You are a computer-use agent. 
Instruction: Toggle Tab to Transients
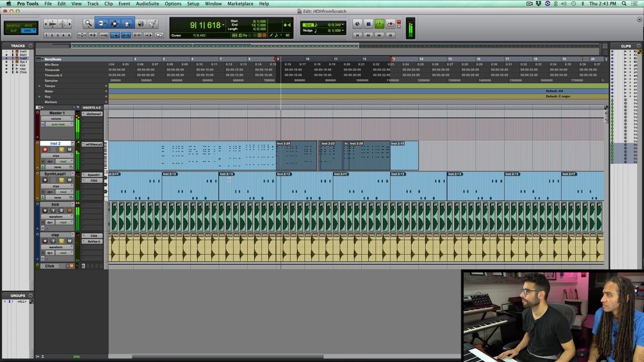[93, 36]
